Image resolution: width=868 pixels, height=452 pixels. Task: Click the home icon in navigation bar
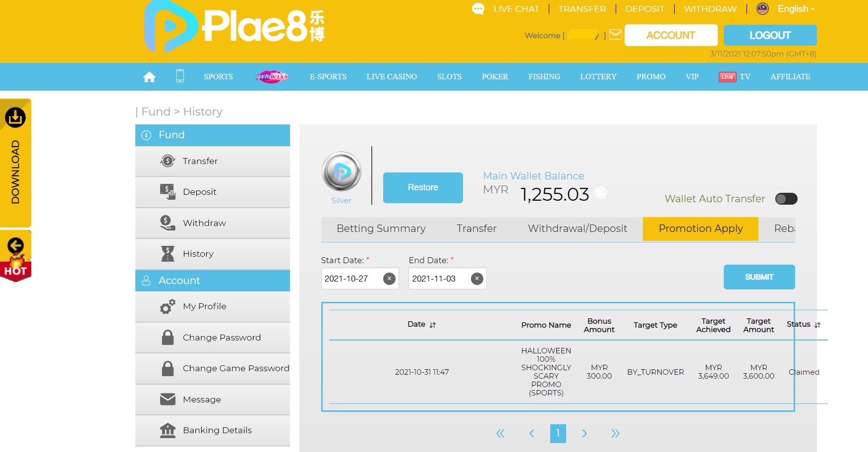[x=149, y=77]
